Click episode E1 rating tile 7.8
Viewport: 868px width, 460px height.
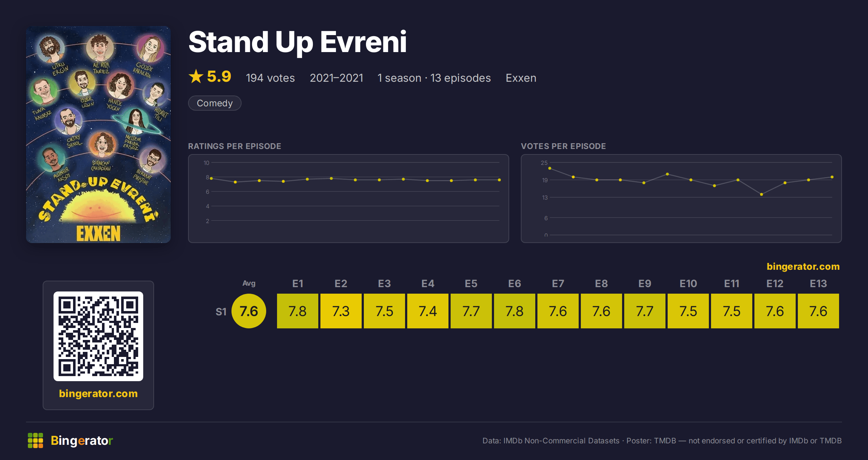coord(298,311)
